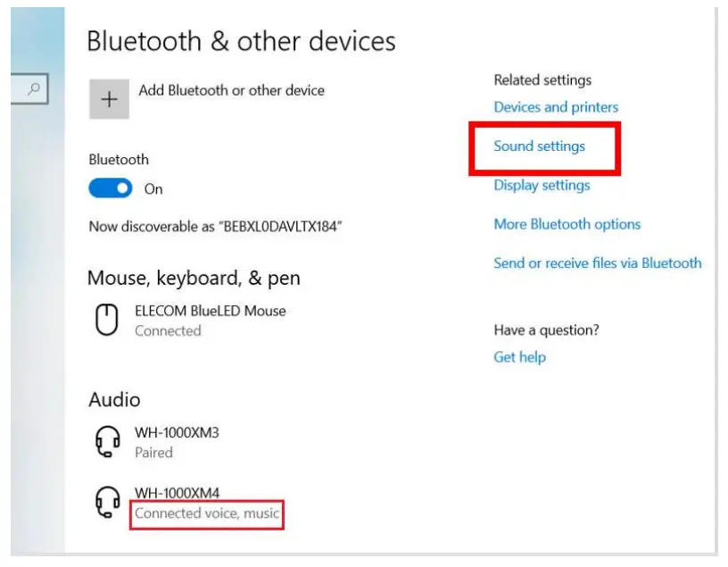Click Add Bluetooth or other device
Viewport: 728px width, 567px height.
[x=233, y=90]
